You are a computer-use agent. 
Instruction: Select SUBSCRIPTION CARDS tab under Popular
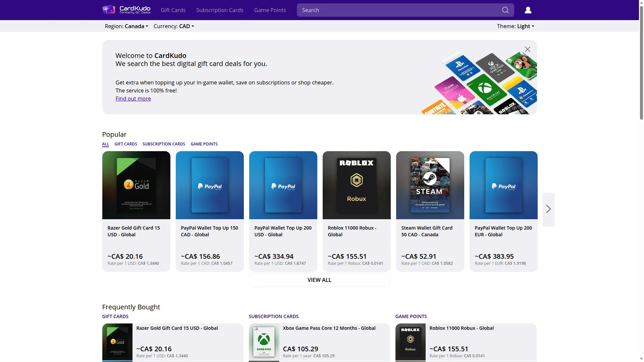tap(164, 144)
